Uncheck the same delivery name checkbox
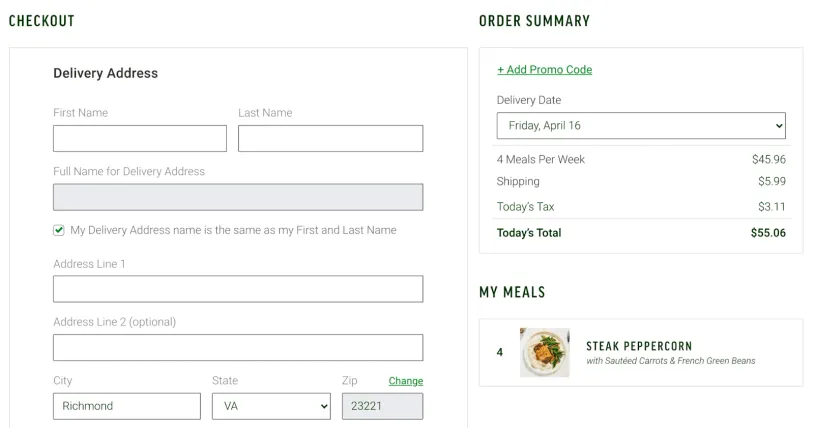The image size is (814, 428). click(59, 230)
